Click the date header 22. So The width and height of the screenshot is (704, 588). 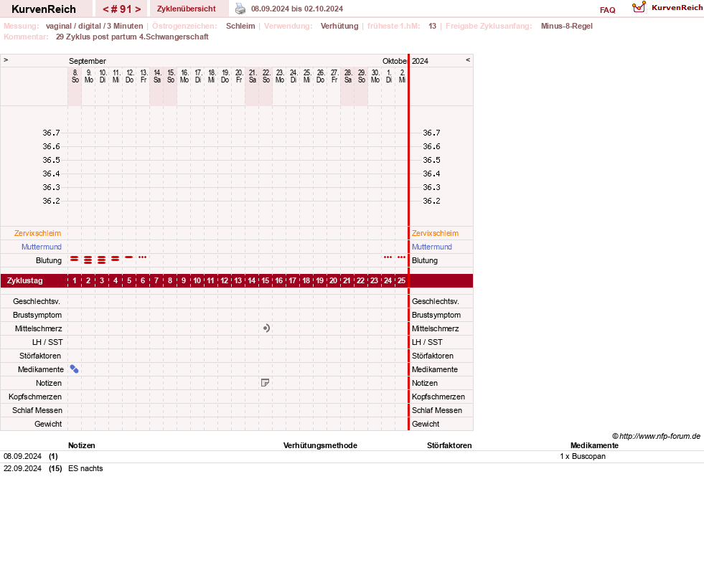(x=266, y=76)
